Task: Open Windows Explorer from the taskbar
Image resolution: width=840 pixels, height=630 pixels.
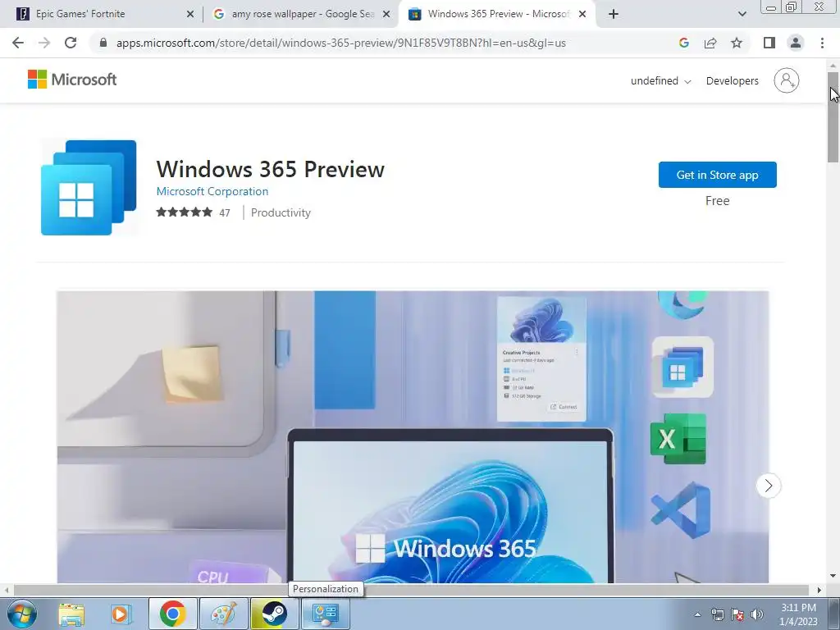Action: 71,614
